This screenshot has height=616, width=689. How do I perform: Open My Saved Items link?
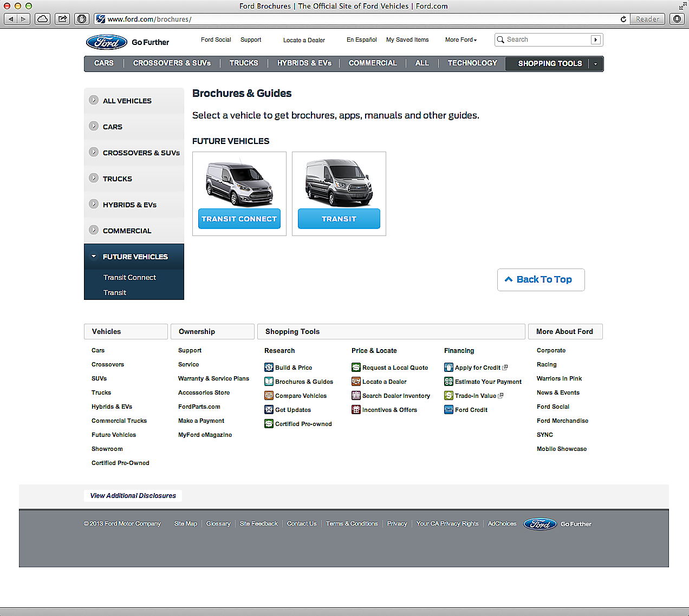(x=407, y=40)
